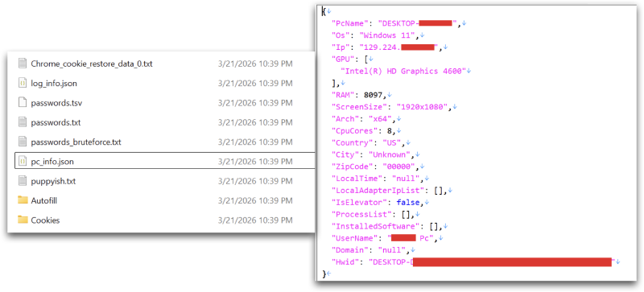Screen dimensions: 644x292
Task: Click the "Ip" key in JSON
Action: [341, 47]
